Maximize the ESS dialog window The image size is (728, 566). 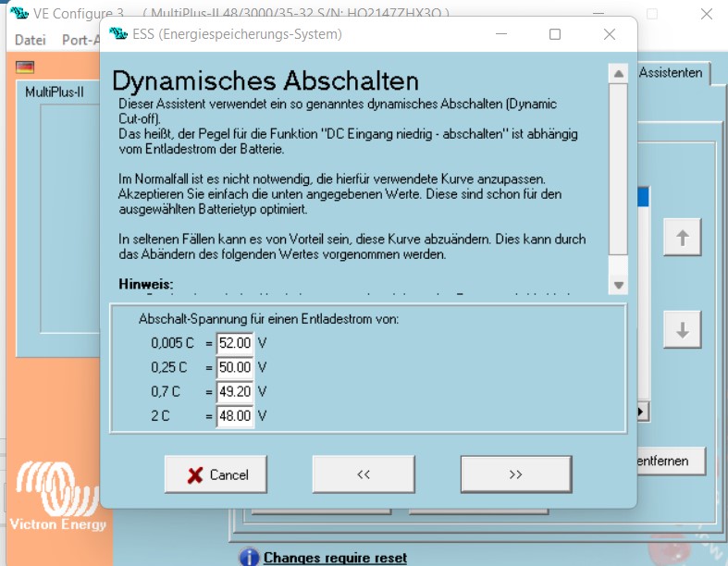click(554, 34)
